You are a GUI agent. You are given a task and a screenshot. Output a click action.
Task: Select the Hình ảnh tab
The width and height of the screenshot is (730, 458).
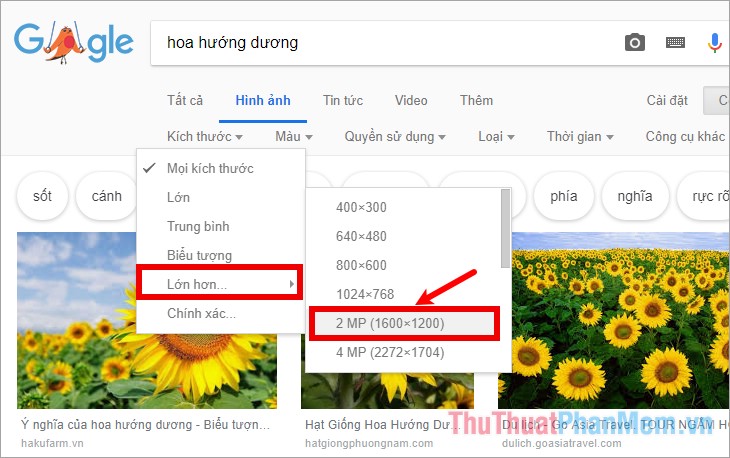tap(263, 101)
